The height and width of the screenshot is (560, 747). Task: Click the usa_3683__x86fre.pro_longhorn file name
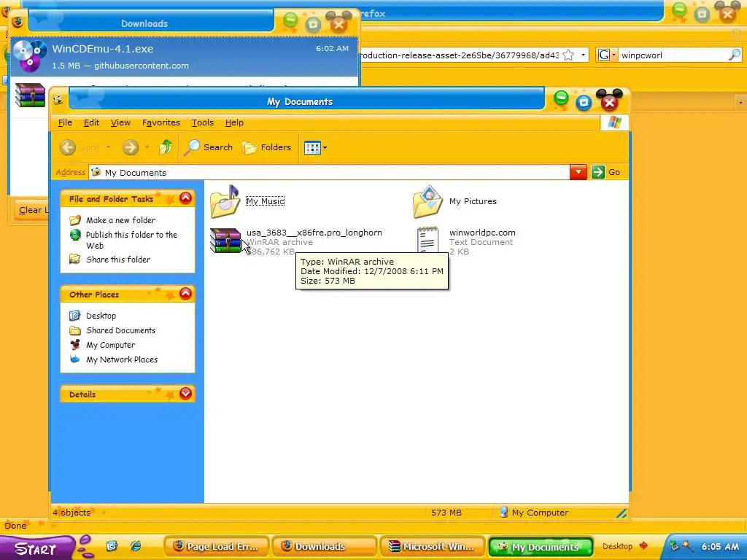coord(314,233)
